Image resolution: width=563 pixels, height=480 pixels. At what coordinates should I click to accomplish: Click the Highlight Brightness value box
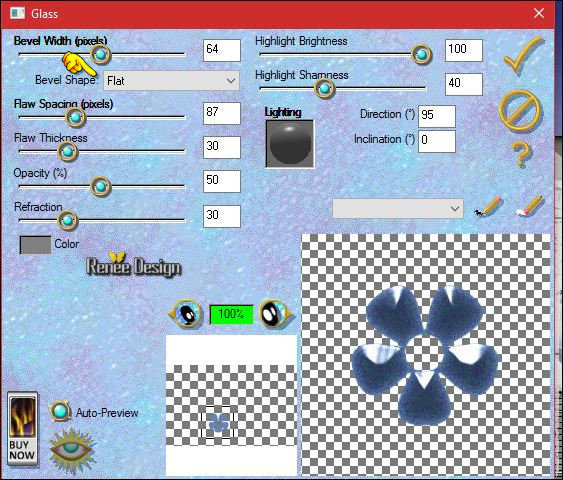coord(464,50)
